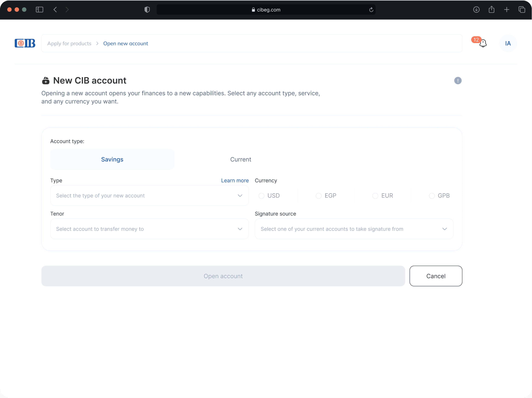Screen dimensions: 532x398
Task: Select GPB currency
Action: tap(439, 196)
